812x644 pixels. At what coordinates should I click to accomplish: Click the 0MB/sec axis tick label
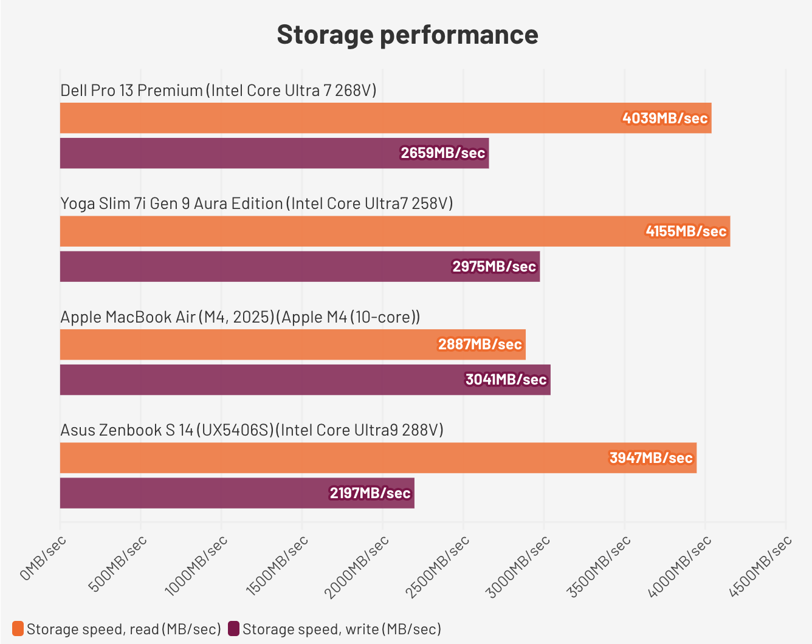pyautogui.click(x=43, y=558)
